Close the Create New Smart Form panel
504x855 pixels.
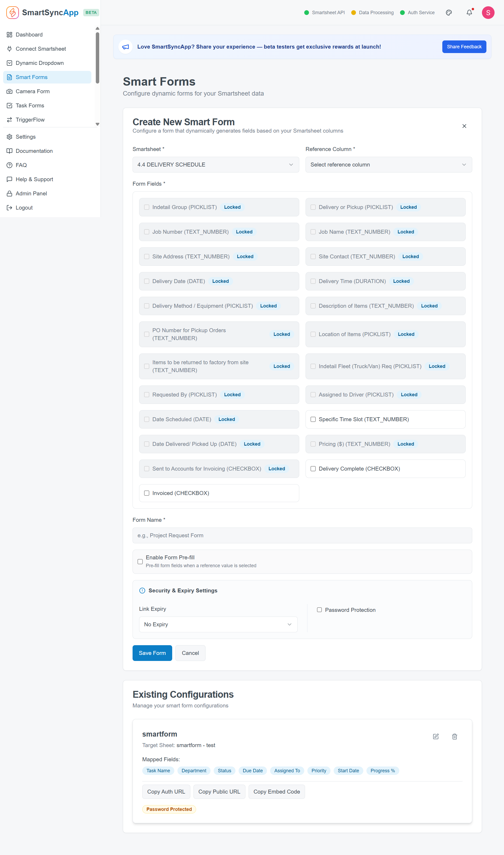tap(464, 126)
